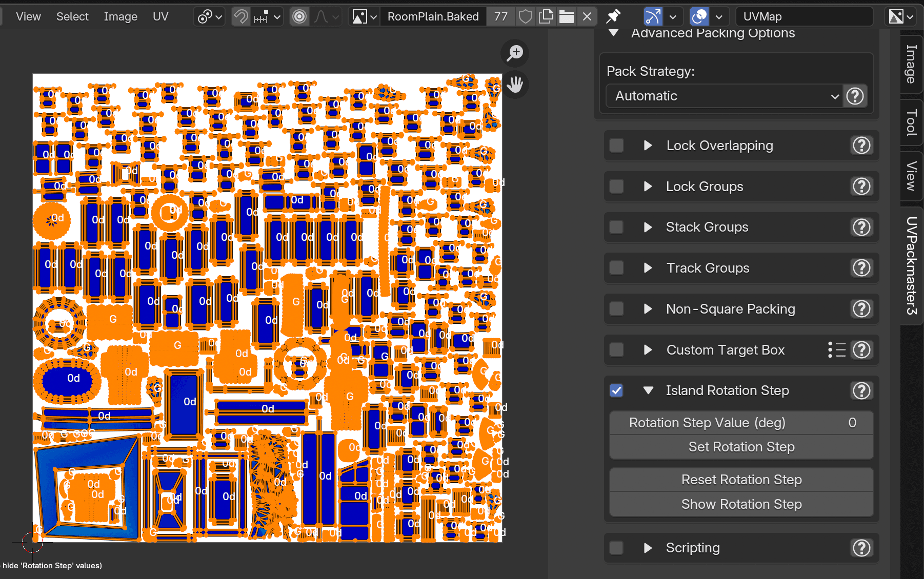Open overlays options dropdown arrow
924x579 pixels.
coord(719,17)
